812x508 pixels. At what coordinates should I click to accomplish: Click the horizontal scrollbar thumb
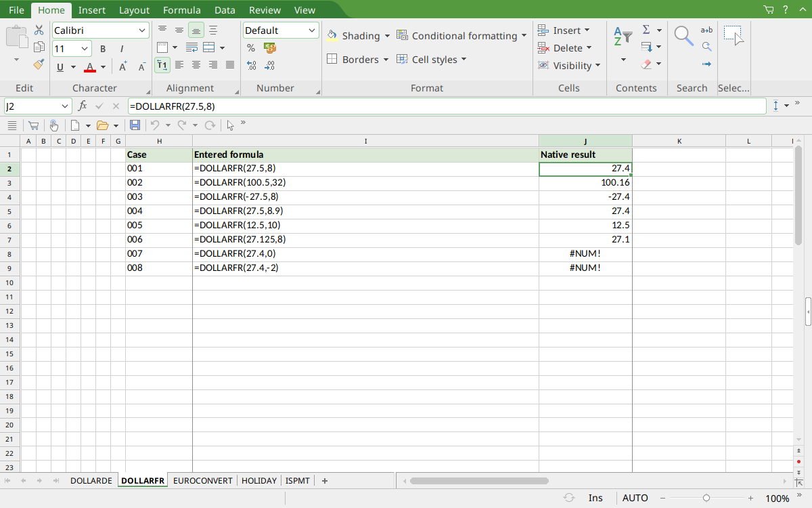pyautogui.click(x=479, y=481)
